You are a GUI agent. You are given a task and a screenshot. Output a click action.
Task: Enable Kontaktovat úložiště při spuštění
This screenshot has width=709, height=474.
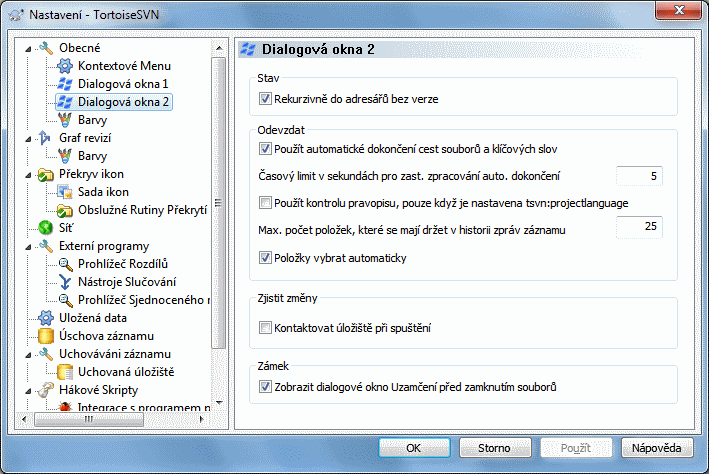tap(265, 327)
